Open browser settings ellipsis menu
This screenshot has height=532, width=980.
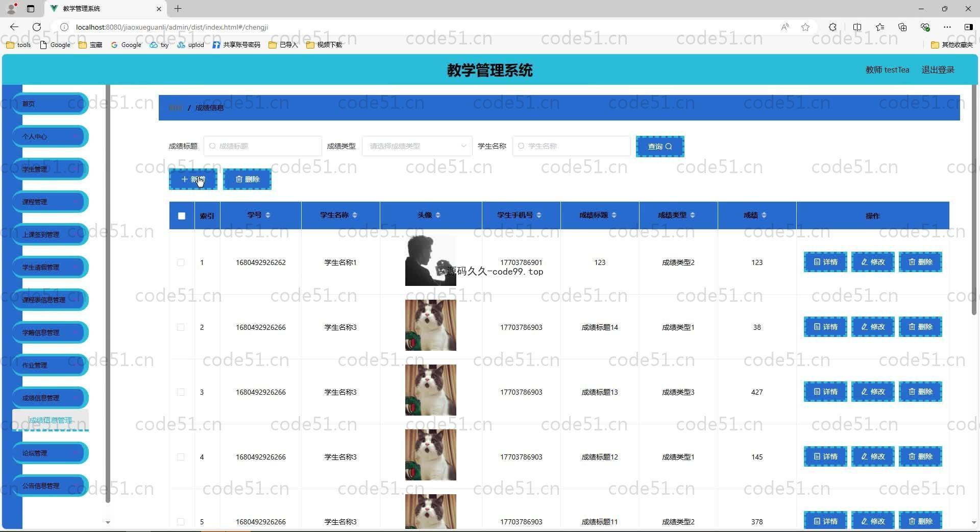(x=947, y=27)
